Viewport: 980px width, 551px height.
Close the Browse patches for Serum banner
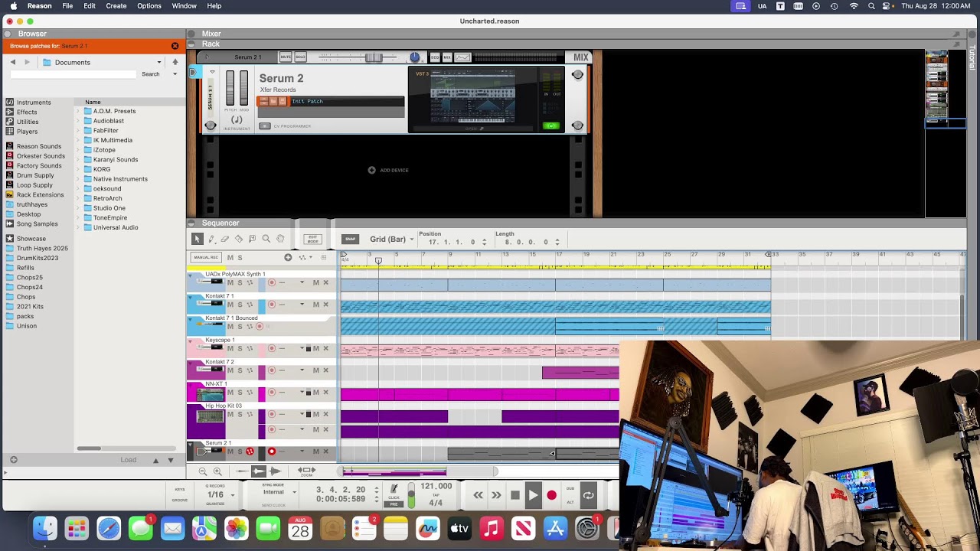[175, 46]
